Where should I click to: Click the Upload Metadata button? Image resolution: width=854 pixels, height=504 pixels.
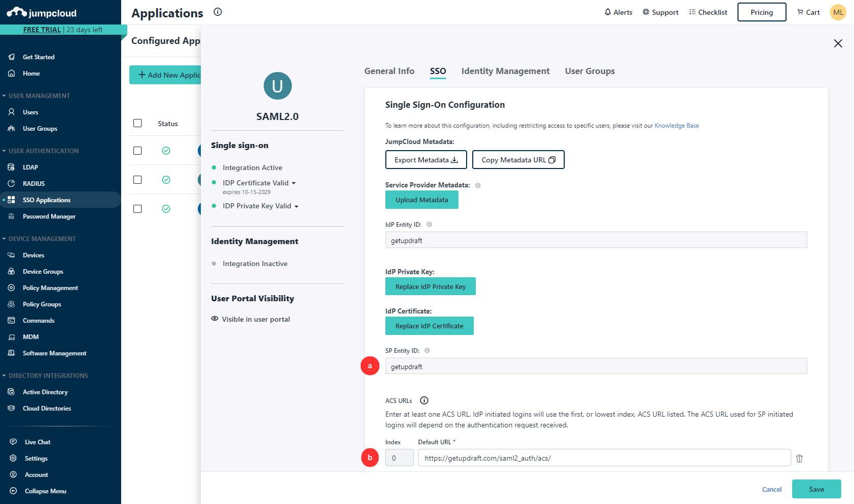[x=421, y=200]
